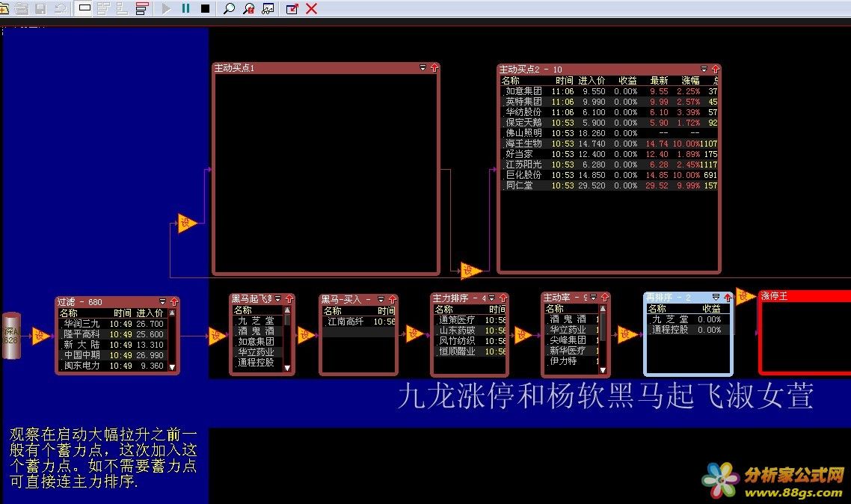Click the magnifier search icon in toolbar

click(x=229, y=9)
